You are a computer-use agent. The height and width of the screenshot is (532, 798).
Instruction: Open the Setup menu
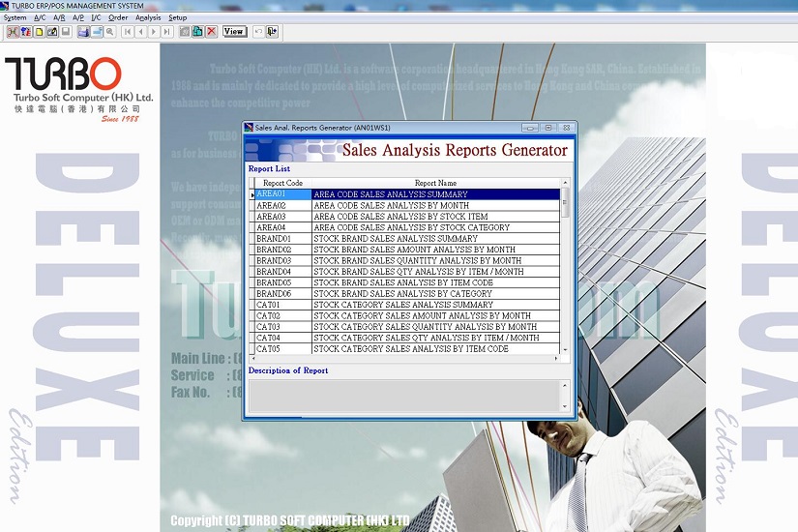tap(178, 17)
